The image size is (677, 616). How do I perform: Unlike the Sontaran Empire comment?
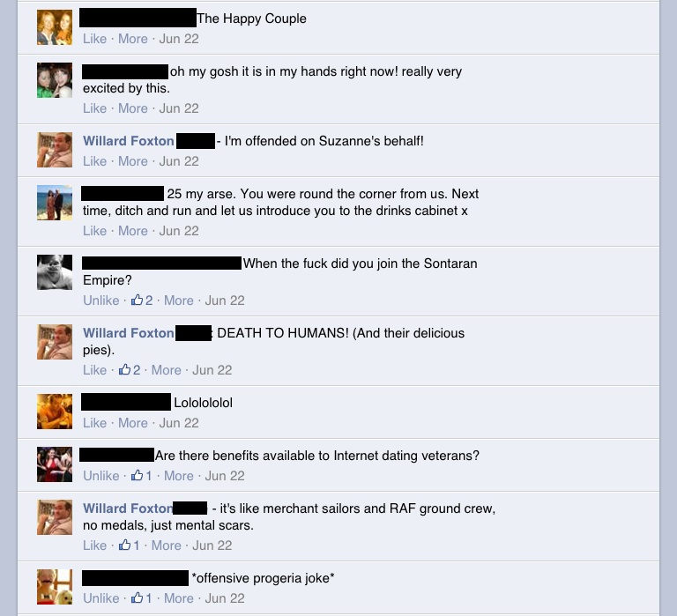(101, 301)
